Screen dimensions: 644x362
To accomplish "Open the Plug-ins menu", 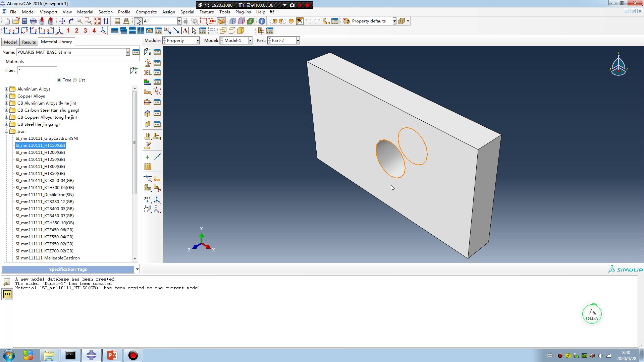I will [x=243, y=12].
